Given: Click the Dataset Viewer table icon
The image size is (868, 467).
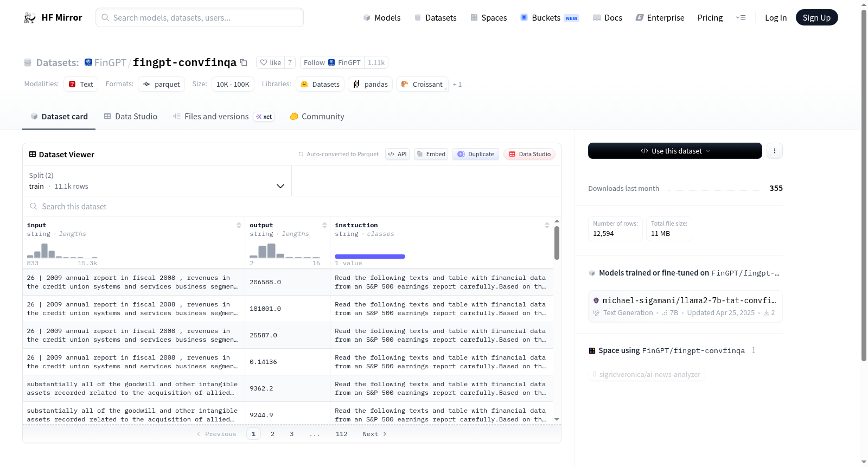Looking at the screenshot, I should point(33,155).
